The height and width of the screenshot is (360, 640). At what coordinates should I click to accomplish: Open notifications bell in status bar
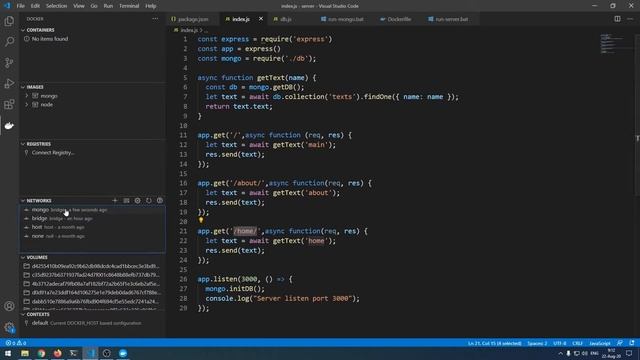pyautogui.click(x=631, y=343)
